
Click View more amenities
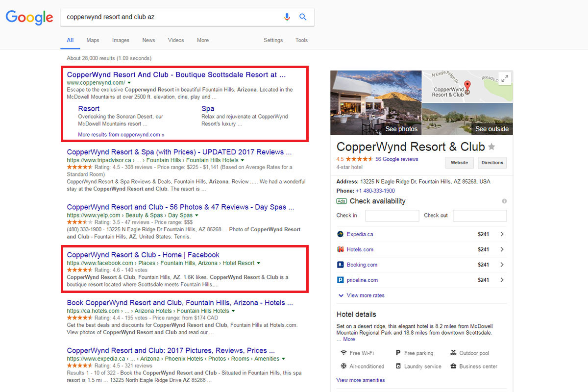tap(361, 380)
